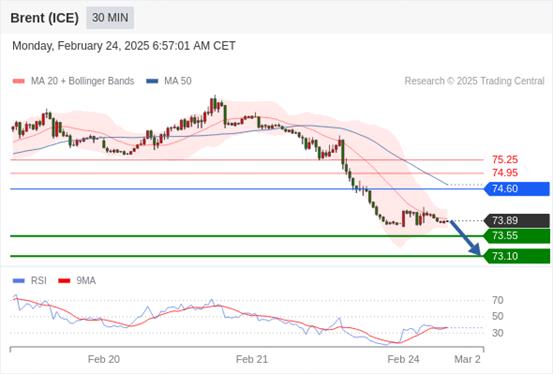Screen dimensions: 553x375
Task: Click the 75.25 resistance label
Action: click(x=505, y=160)
